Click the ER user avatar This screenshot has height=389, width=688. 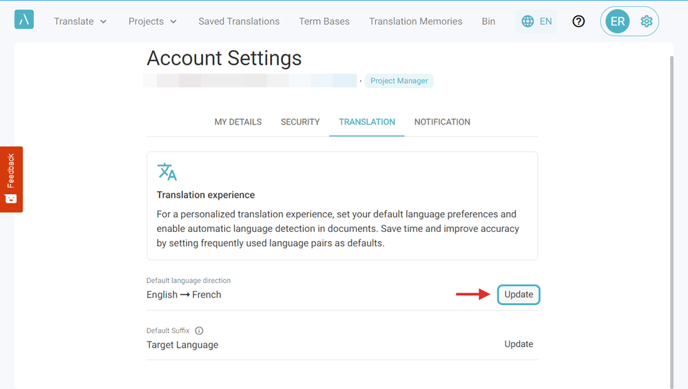point(617,21)
